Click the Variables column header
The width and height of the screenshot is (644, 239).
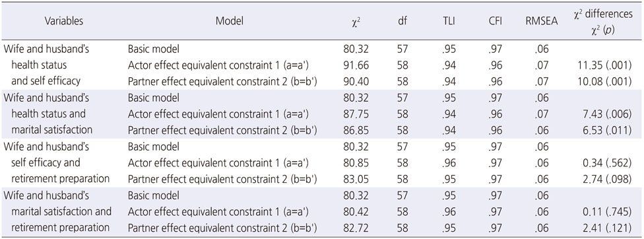point(63,21)
